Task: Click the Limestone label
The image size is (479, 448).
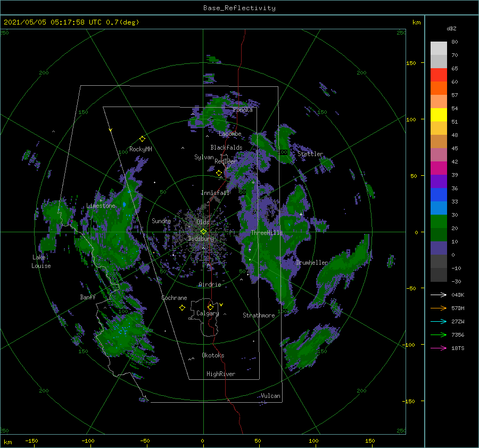Action: pyautogui.click(x=101, y=206)
